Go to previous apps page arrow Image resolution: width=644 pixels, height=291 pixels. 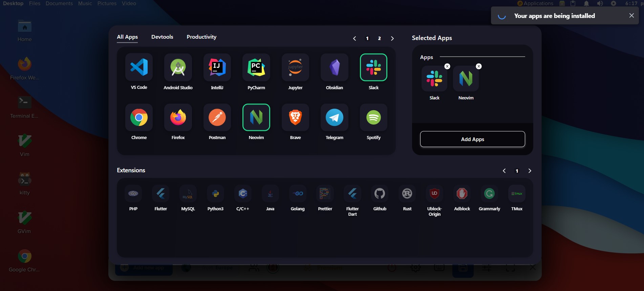coord(355,38)
